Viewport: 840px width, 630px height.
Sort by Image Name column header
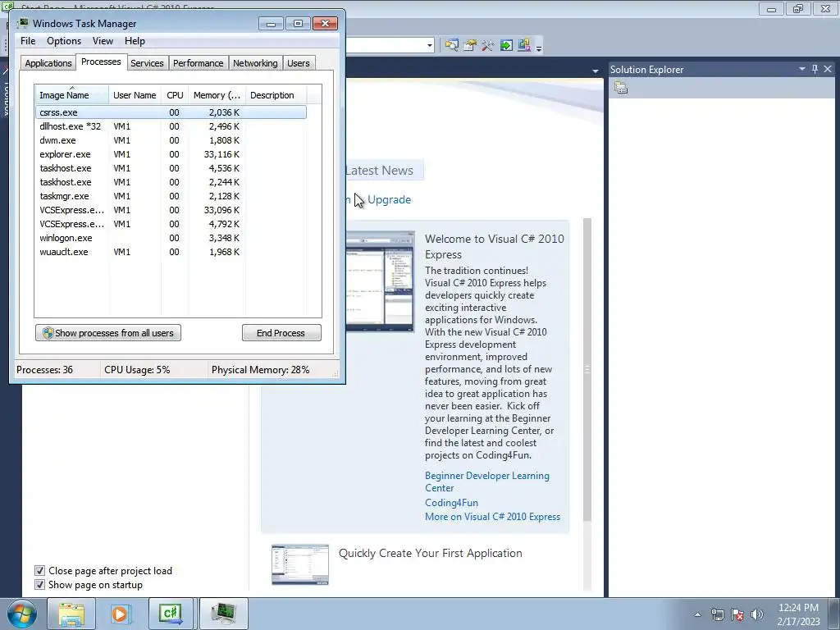pos(71,94)
